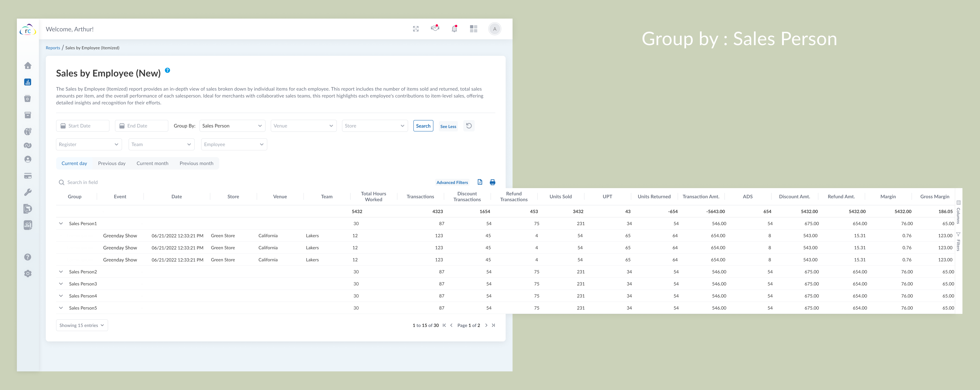980x390 pixels.
Task: Sort by the Discount Amt. column header
Action: tap(794, 197)
